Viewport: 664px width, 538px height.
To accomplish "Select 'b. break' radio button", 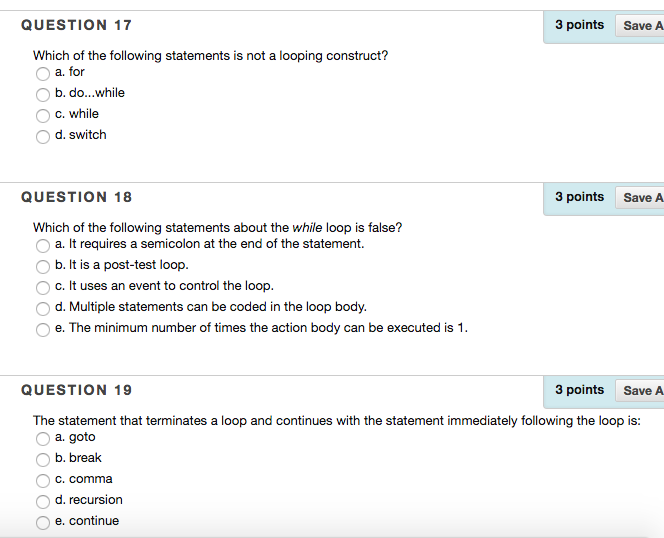I will click(43, 459).
